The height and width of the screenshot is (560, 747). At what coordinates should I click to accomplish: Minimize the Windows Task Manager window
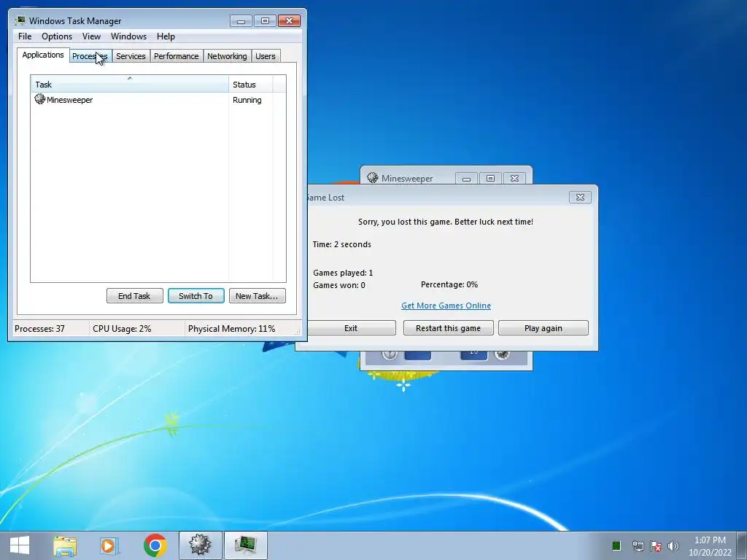coord(241,21)
